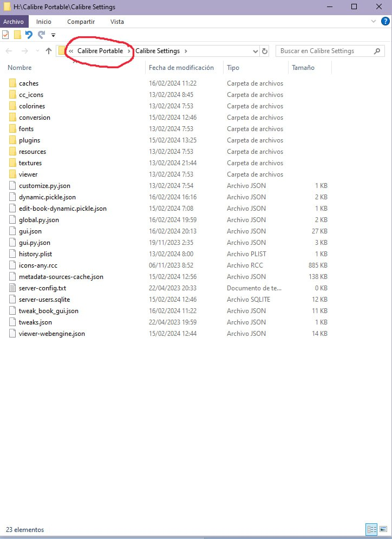Click the 23 elementos status text

point(25,529)
